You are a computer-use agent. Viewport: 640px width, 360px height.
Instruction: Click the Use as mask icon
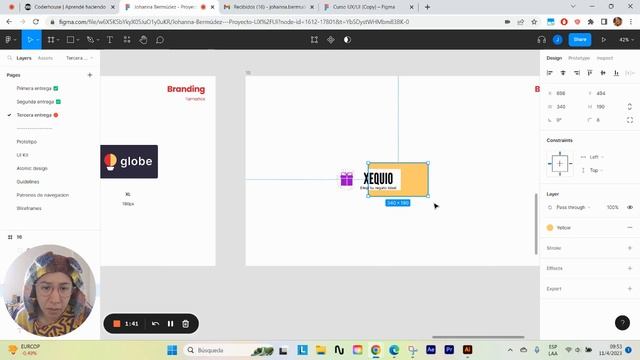[347, 40]
